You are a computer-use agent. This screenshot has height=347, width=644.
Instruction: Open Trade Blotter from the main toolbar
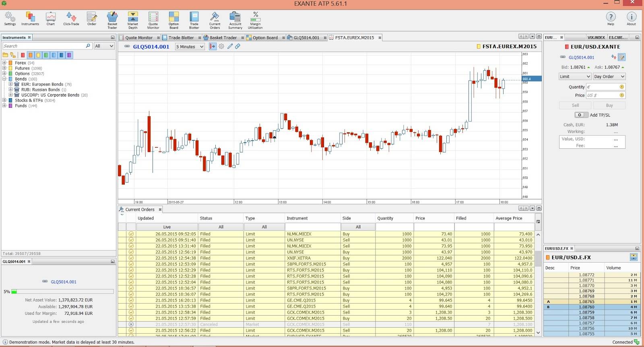pyautogui.click(x=194, y=20)
